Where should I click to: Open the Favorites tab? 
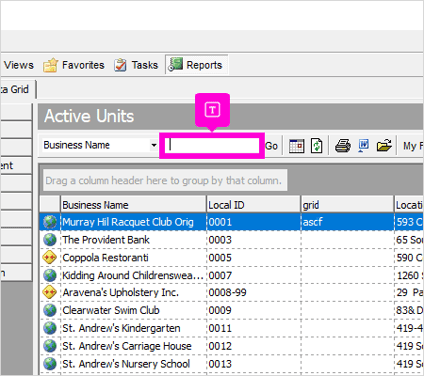[x=74, y=65]
